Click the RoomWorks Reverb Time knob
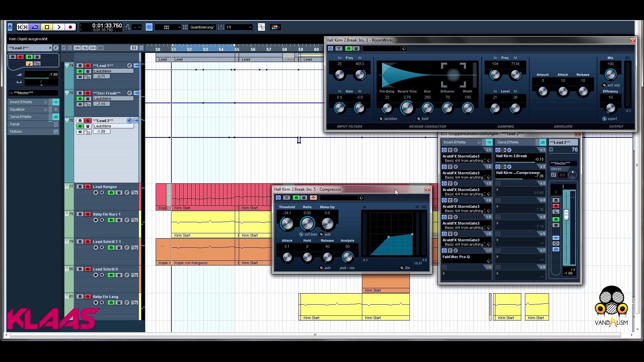The image size is (644, 362). click(x=407, y=108)
